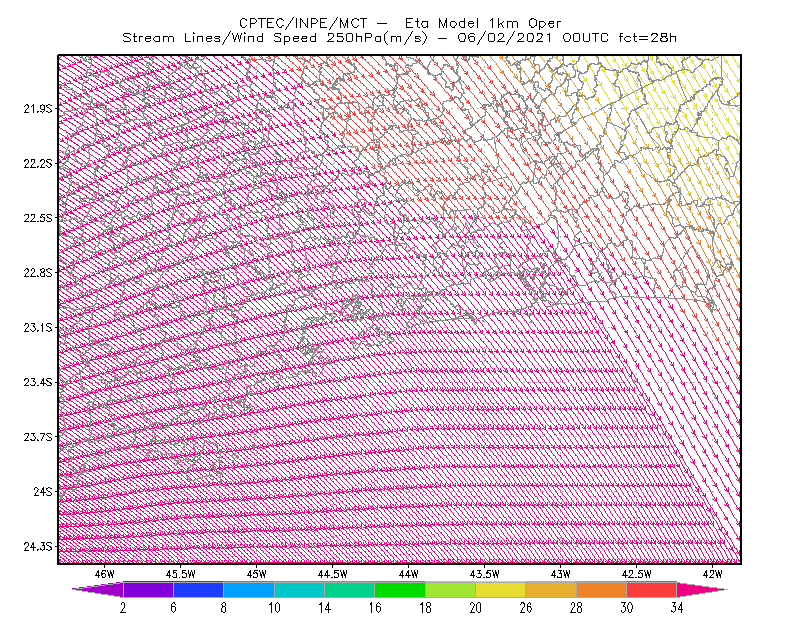Pick the cyan 10-14 legend color
This screenshot has height=618, width=800.
[x=299, y=589]
